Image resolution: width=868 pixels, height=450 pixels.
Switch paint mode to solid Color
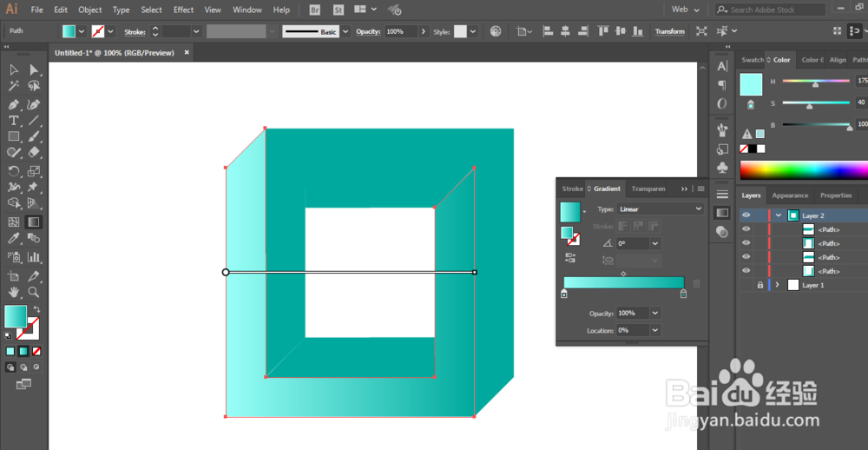click(x=10, y=351)
